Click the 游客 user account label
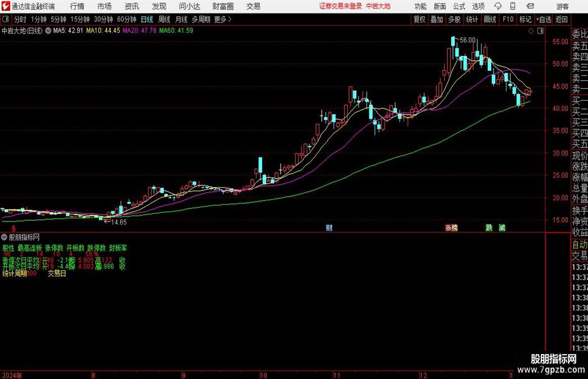The width and height of the screenshot is (588, 379). pyautogui.click(x=562, y=6)
